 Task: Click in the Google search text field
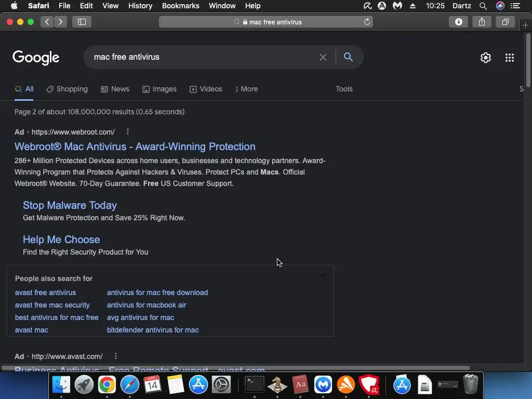[x=204, y=57]
